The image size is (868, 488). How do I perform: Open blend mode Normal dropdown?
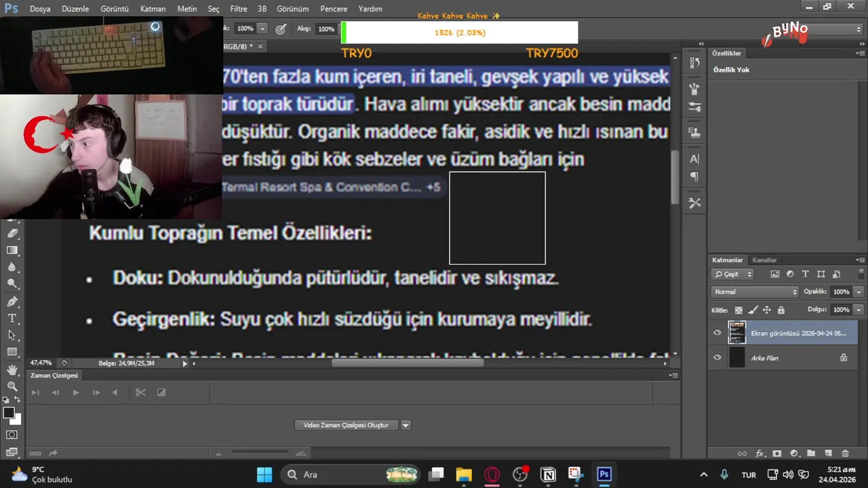click(755, 291)
